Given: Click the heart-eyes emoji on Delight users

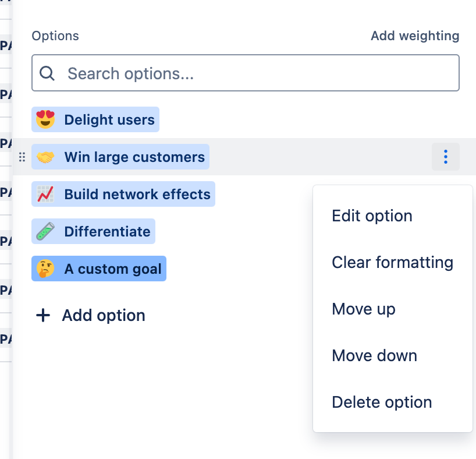Looking at the screenshot, I should pyautogui.click(x=45, y=120).
